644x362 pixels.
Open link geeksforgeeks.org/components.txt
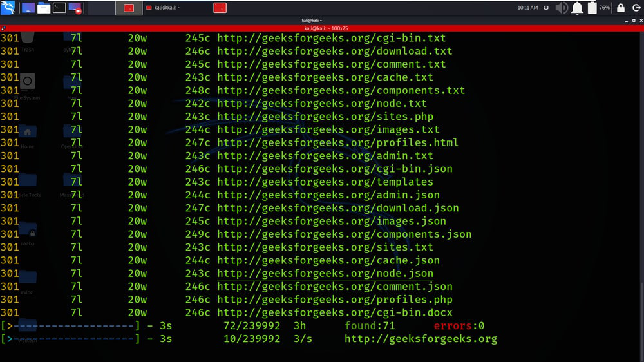pos(341,90)
